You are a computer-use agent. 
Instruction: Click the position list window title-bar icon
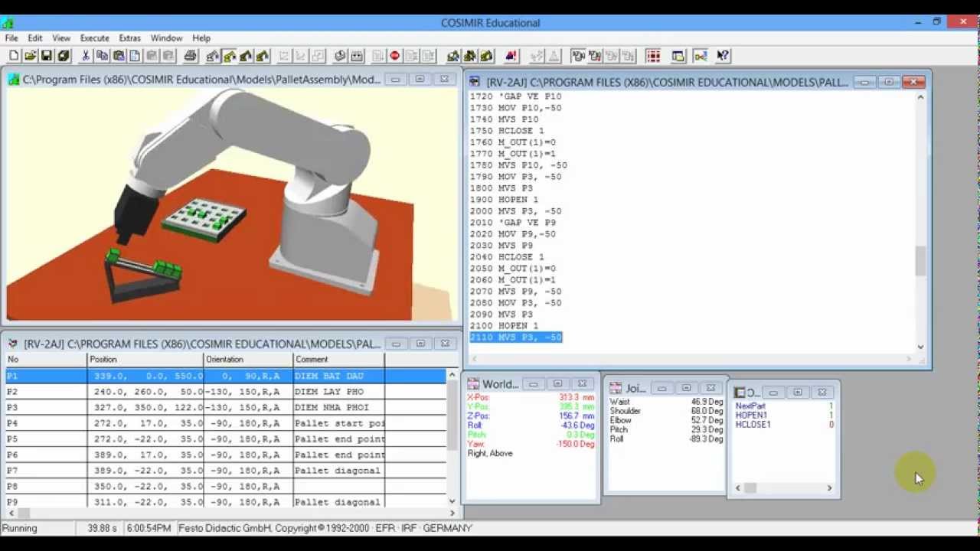12,344
